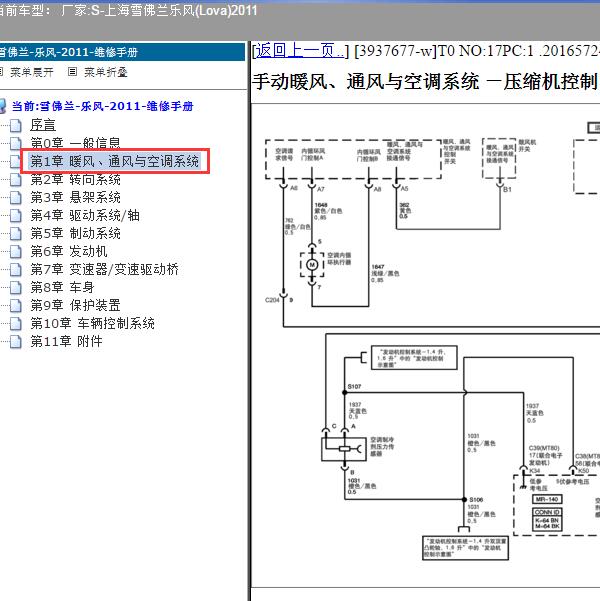Open 第0章 一般信息 chapter
This screenshot has height=601, width=600.
click(x=75, y=143)
